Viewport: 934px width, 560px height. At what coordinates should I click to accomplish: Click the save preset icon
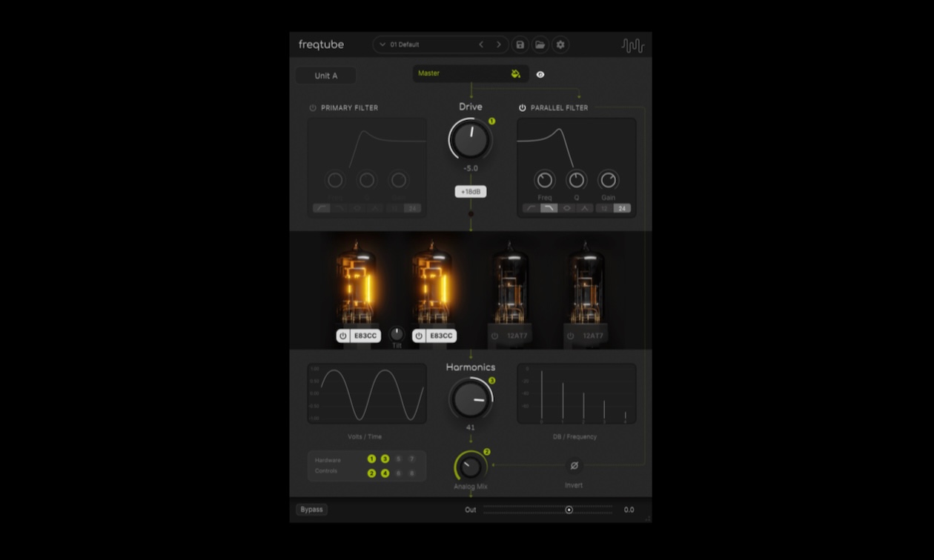[520, 44]
